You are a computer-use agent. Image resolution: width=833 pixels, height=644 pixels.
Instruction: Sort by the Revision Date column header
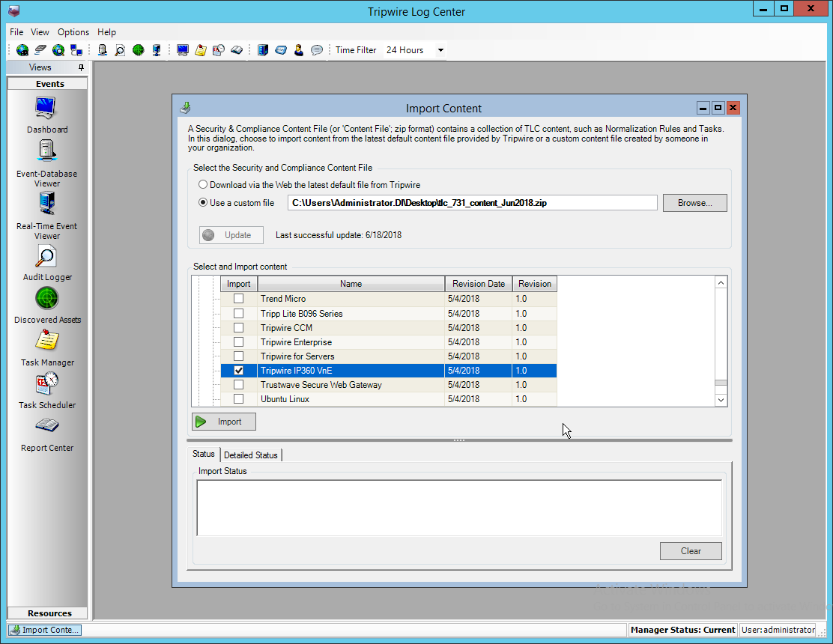tap(479, 284)
